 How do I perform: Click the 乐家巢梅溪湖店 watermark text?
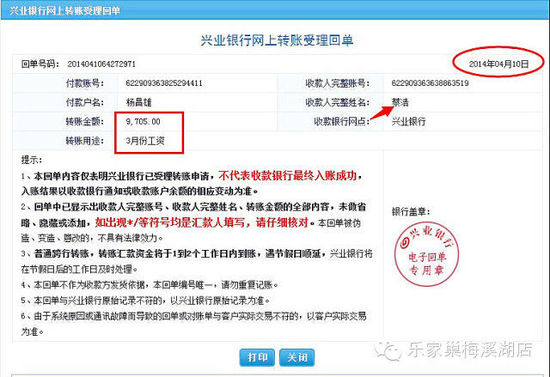[470, 350]
